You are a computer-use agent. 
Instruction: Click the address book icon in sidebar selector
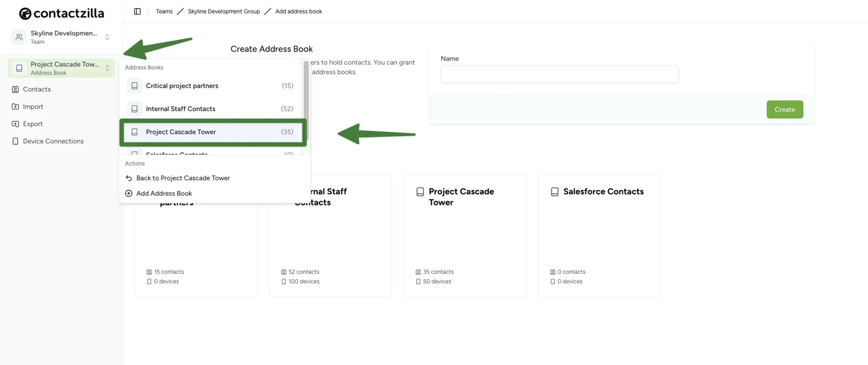pos(19,68)
